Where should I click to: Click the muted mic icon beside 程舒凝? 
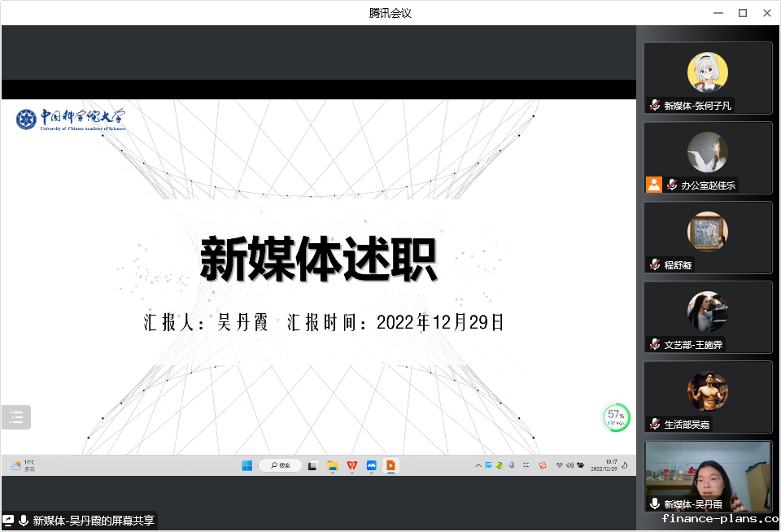(x=655, y=264)
